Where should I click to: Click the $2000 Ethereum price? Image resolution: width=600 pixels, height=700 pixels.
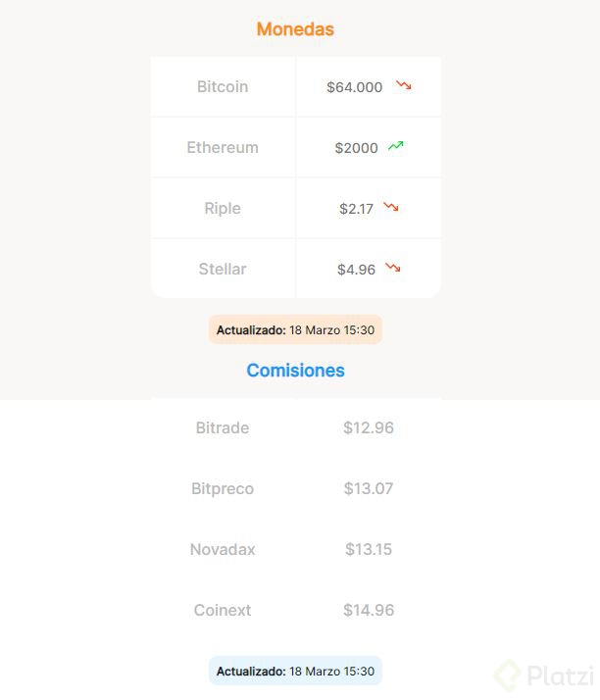point(356,148)
